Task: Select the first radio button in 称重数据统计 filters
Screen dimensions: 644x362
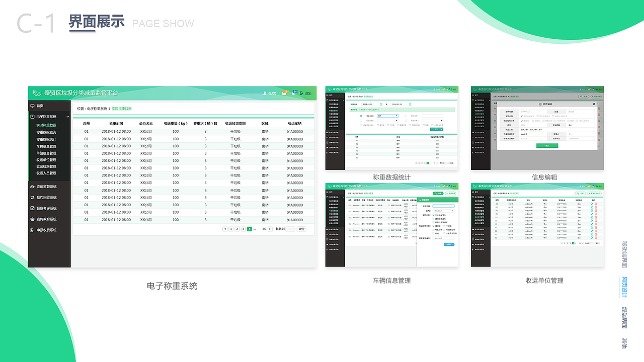Action: 361,116
